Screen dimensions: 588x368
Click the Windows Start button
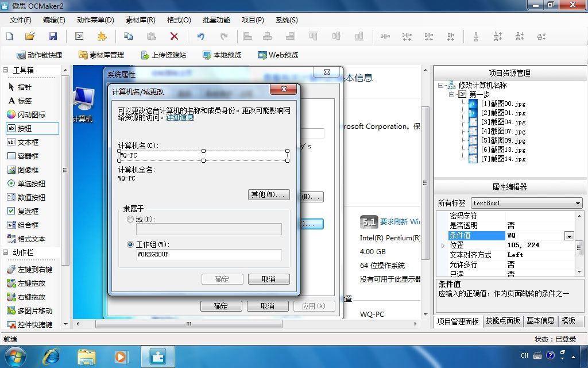coord(14,356)
